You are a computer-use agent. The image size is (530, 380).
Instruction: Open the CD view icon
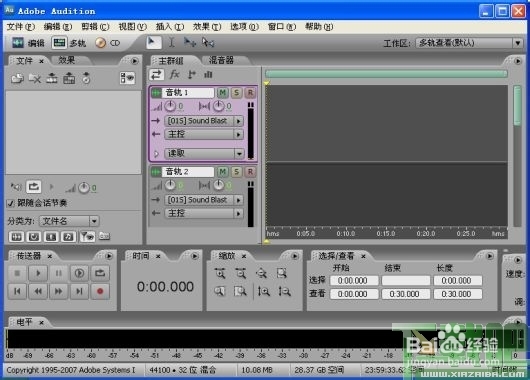pyautogui.click(x=100, y=43)
